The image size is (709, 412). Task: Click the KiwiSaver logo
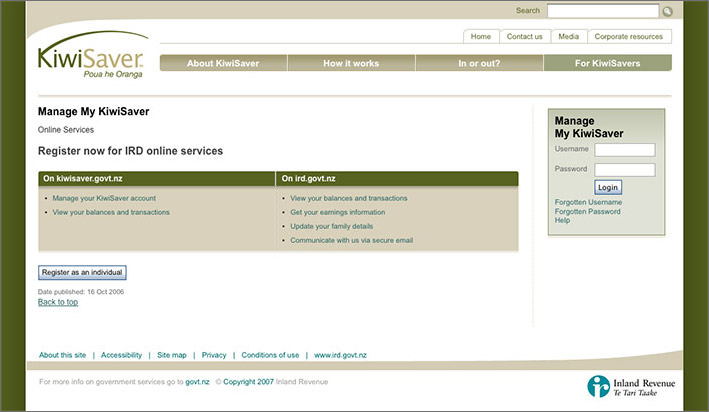[92, 55]
